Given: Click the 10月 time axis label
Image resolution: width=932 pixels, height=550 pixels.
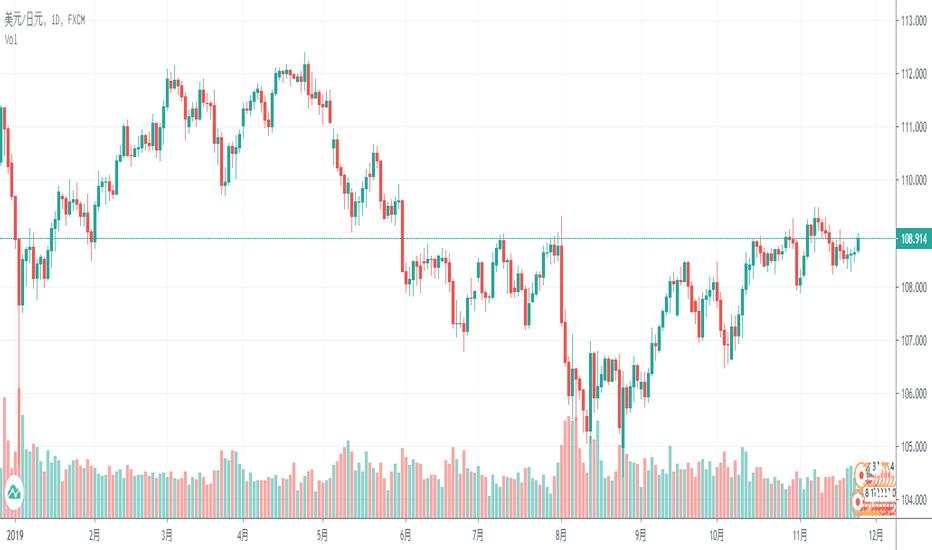Looking at the screenshot, I should pyautogui.click(x=716, y=534).
